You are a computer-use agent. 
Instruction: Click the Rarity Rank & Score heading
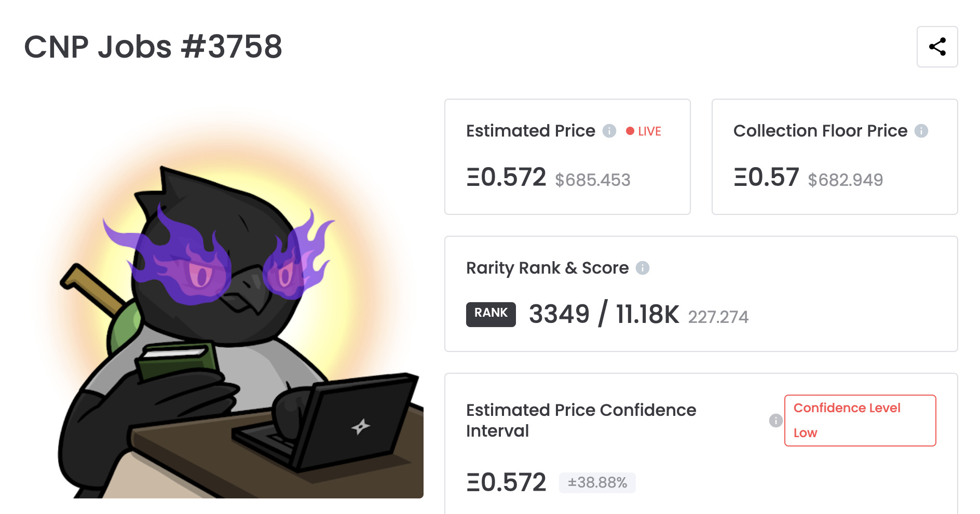(x=547, y=268)
